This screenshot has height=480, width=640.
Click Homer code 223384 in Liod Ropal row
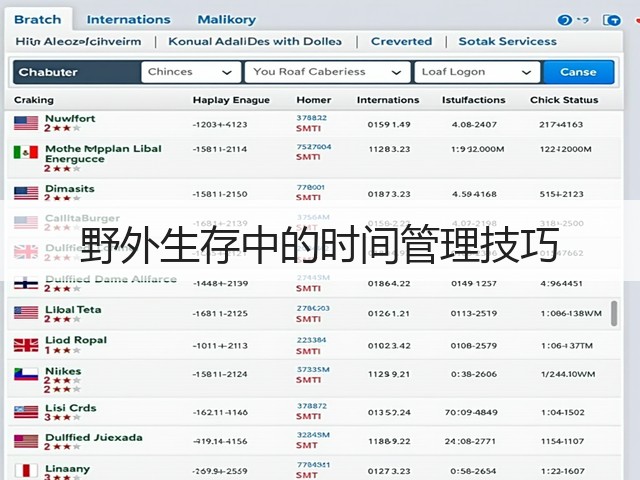click(311, 340)
